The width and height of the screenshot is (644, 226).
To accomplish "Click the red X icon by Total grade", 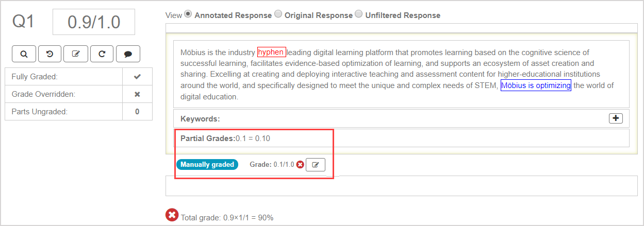I will 172,215.
